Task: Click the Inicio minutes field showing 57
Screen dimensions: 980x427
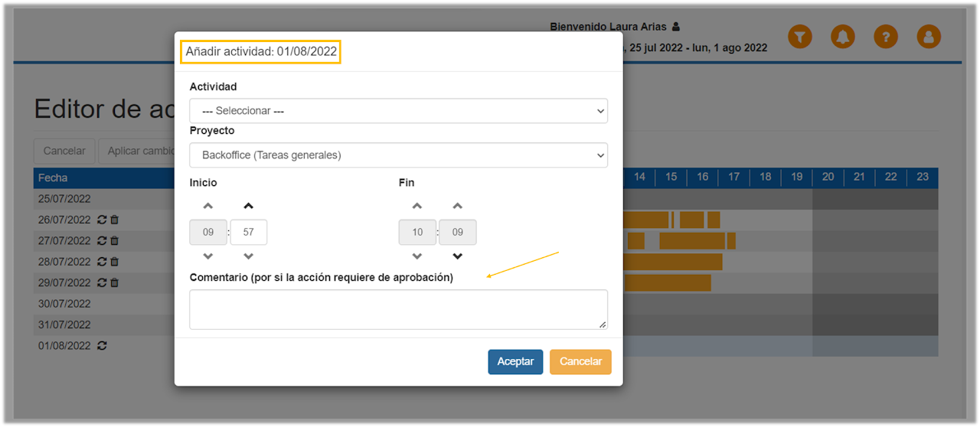Action: [x=248, y=232]
